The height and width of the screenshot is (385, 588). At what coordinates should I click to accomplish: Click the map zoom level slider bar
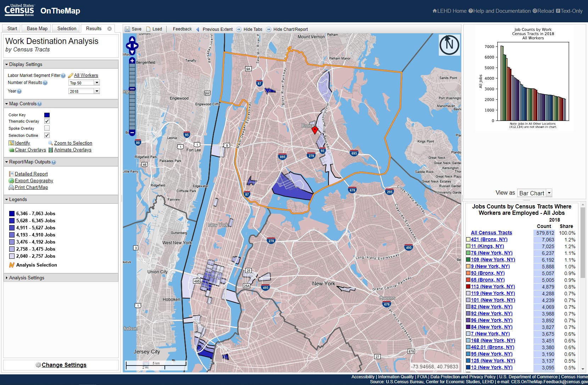[132, 97]
